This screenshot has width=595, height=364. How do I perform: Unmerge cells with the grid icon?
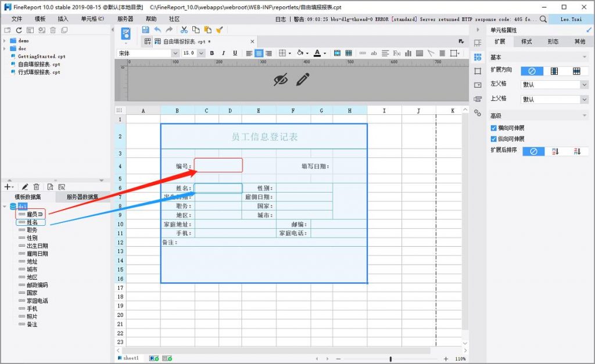(x=349, y=53)
